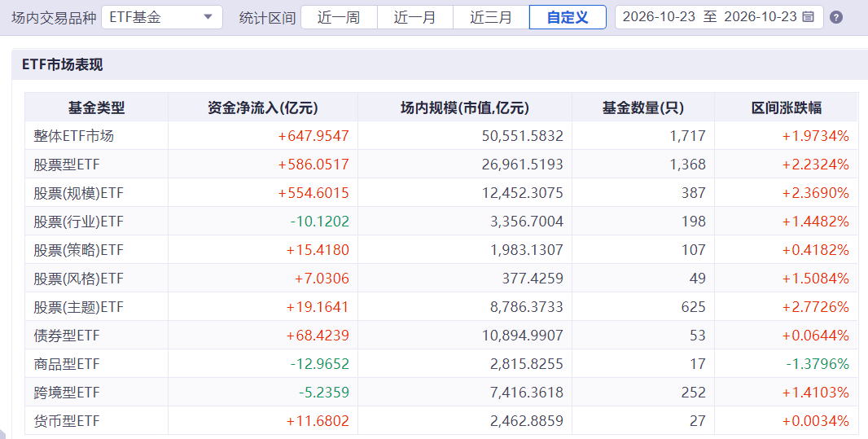Click the net outflow value -5.2359

coord(324,393)
